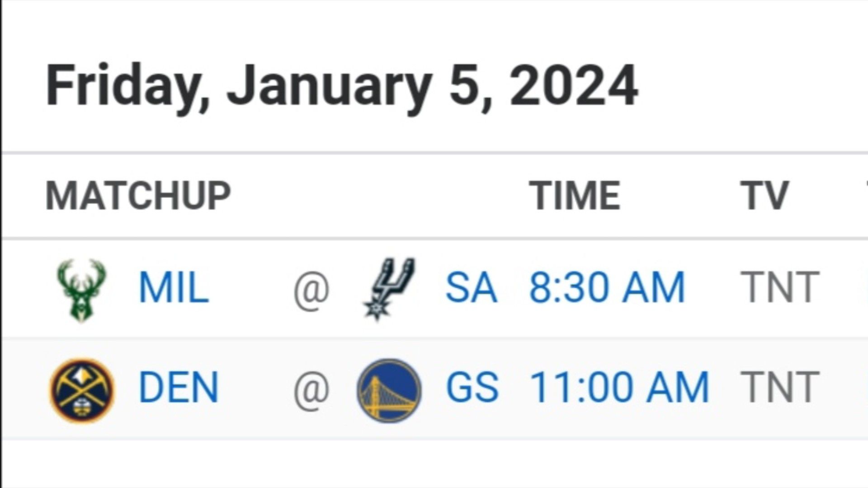Click the divider line below the column headers
Screen dimensions: 868x488
click(x=435, y=238)
